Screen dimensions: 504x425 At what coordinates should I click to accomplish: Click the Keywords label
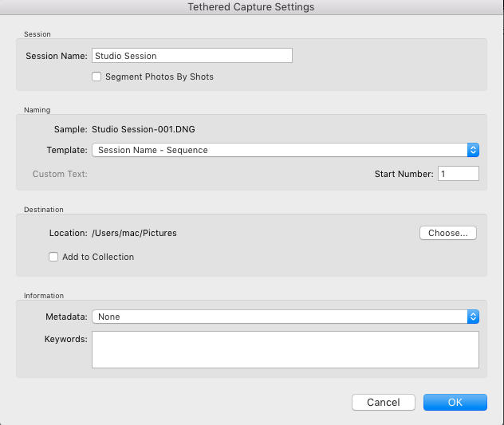(66, 339)
